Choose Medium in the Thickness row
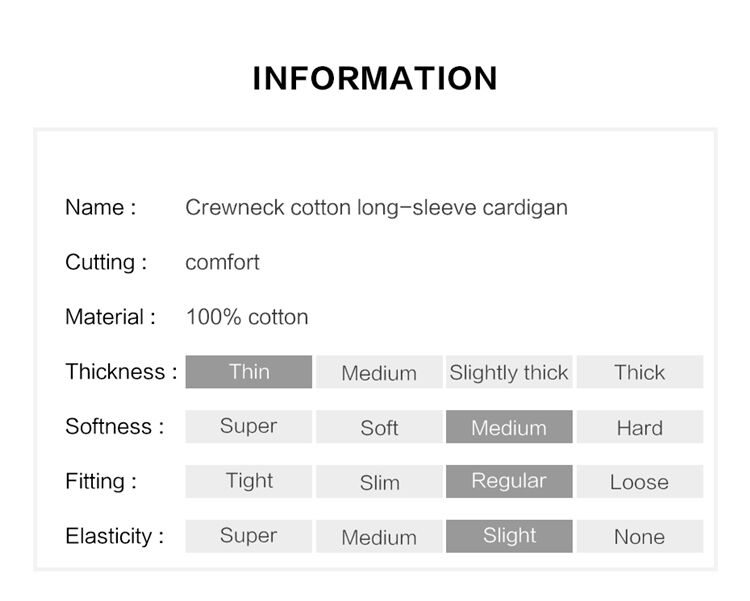The width and height of the screenshot is (750, 601). click(x=379, y=372)
